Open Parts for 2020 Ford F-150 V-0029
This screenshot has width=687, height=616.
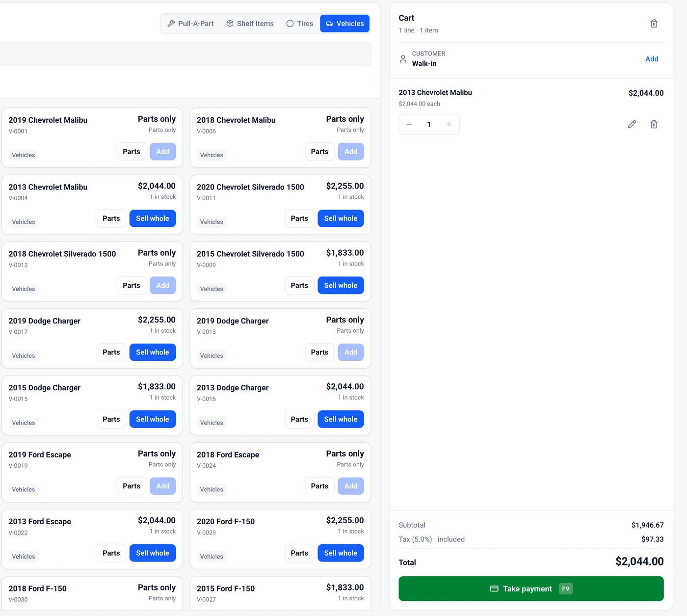pos(299,553)
